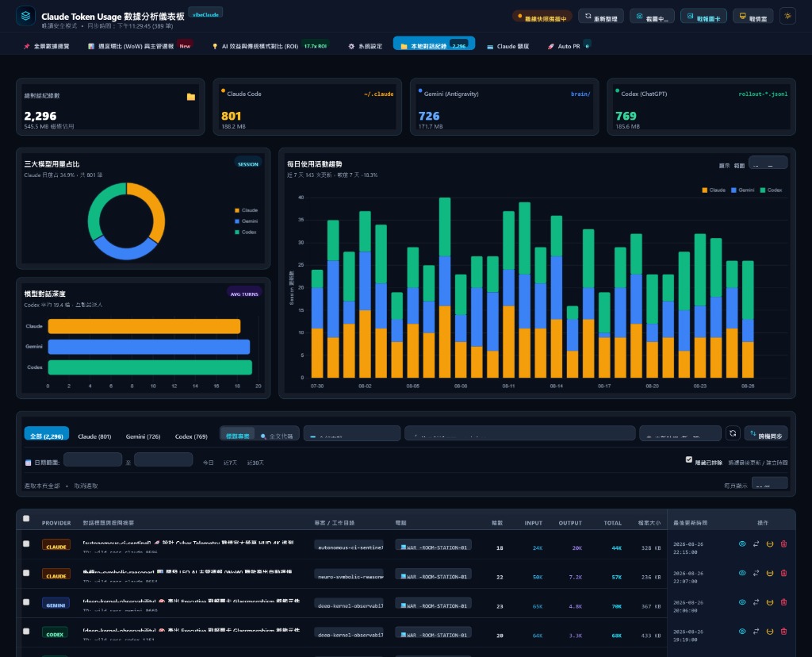Toggle the 隱藏已排除 checkbox
812x657 pixels.
tap(689, 459)
